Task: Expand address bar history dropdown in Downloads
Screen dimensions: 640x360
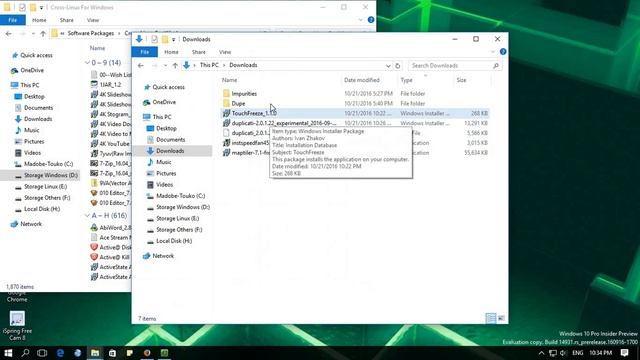Action: (388, 66)
